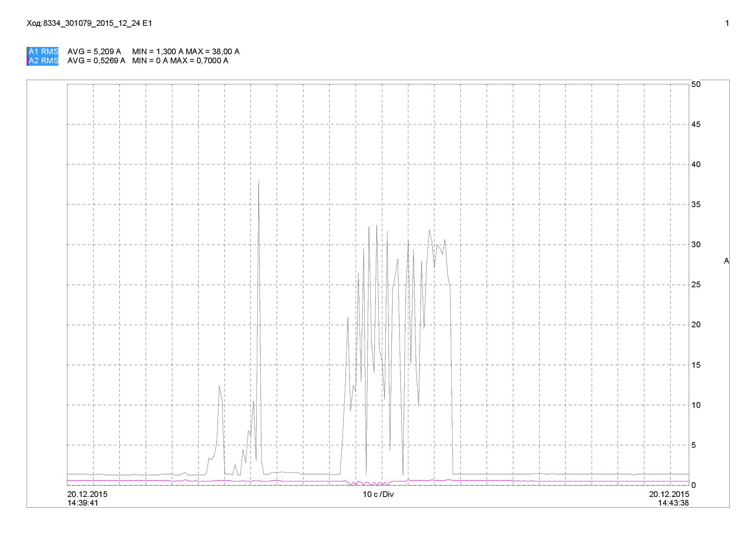Click the gray A1 color marker
The width and height of the screenshot is (756, 534).
click(28, 52)
